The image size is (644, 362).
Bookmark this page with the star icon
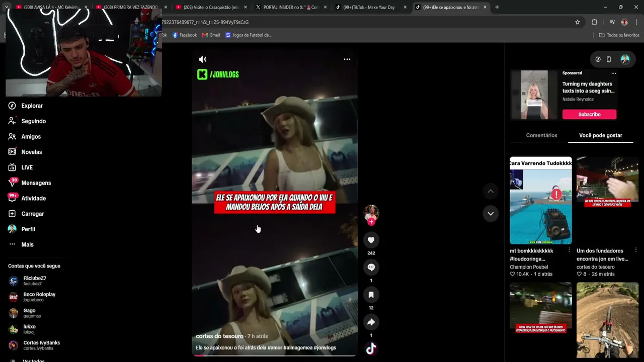click(578, 22)
